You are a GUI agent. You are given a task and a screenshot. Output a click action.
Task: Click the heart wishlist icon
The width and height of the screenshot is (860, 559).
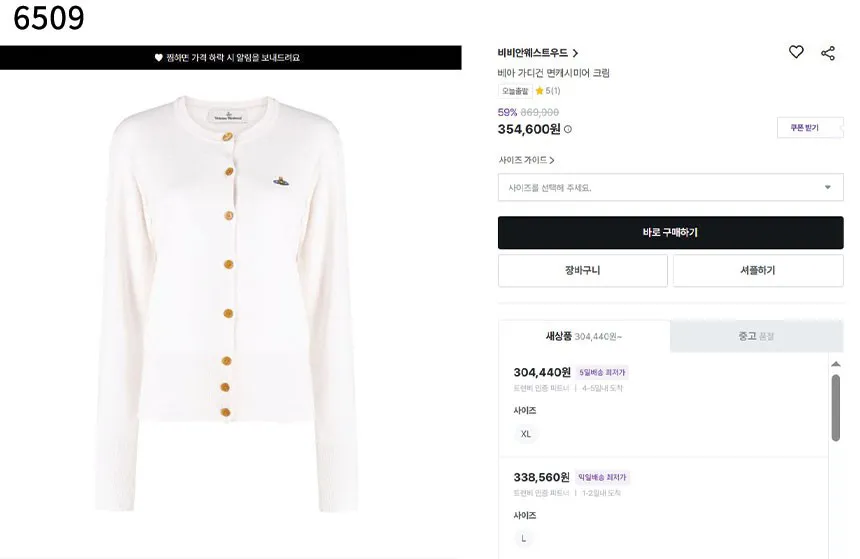click(796, 52)
